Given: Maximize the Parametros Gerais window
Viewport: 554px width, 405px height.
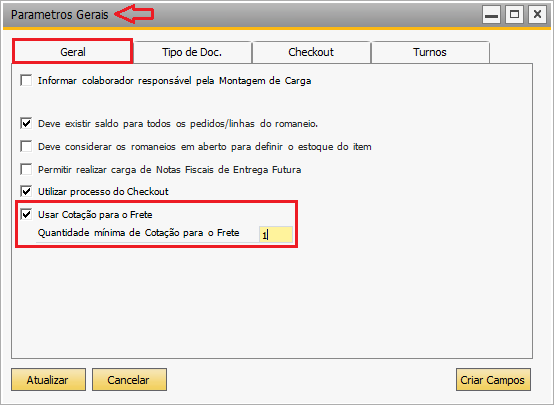Looking at the screenshot, I should point(514,15).
